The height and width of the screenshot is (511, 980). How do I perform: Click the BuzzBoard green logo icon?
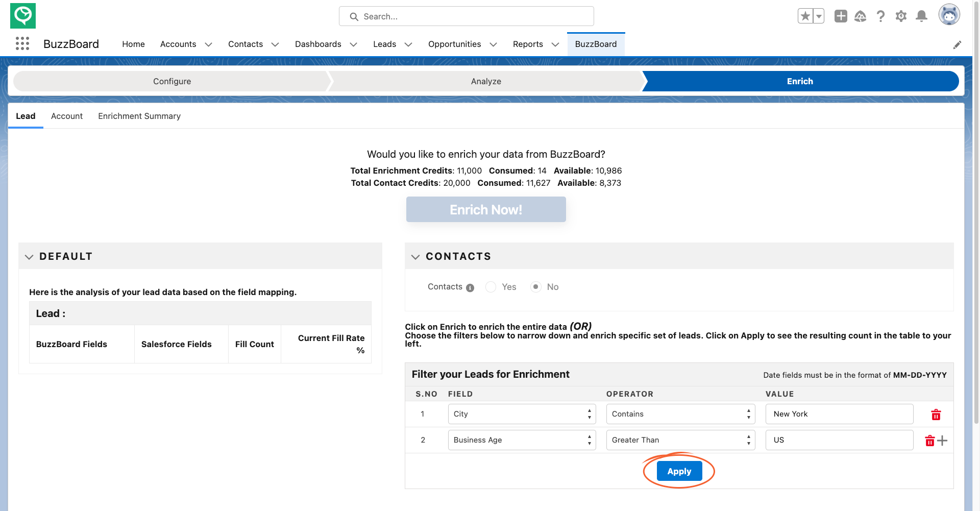pyautogui.click(x=23, y=16)
